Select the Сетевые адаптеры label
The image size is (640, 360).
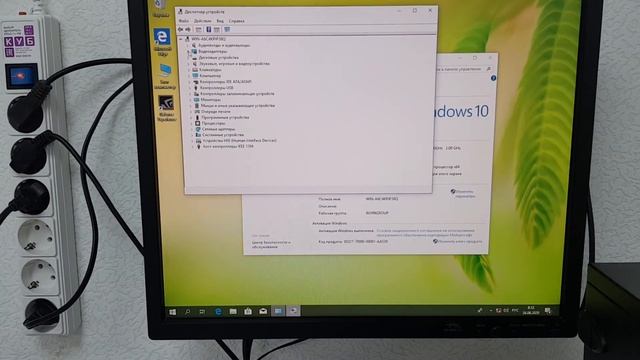218,129
